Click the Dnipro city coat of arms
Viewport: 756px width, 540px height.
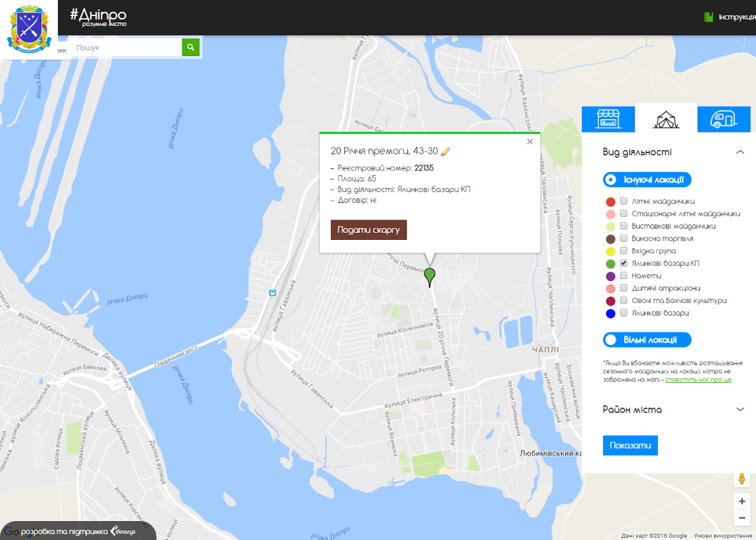(x=28, y=31)
